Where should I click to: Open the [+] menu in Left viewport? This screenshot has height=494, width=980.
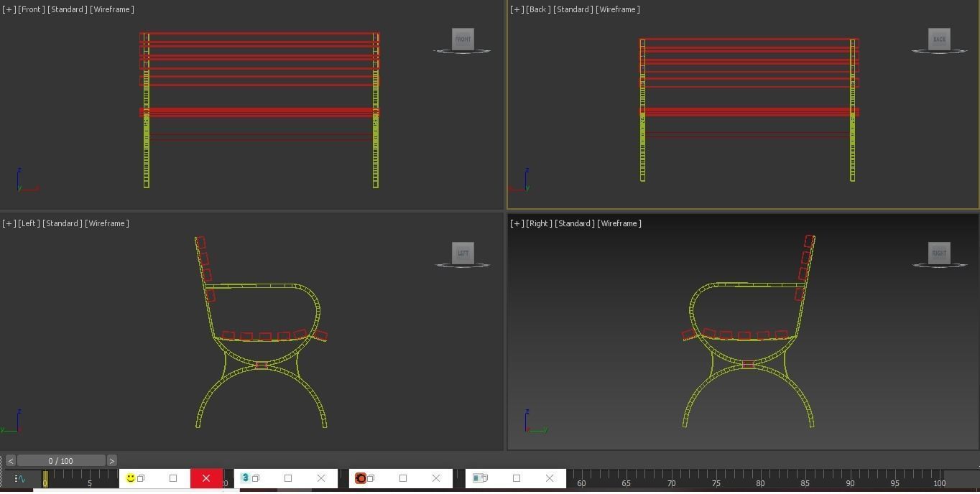coord(9,223)
